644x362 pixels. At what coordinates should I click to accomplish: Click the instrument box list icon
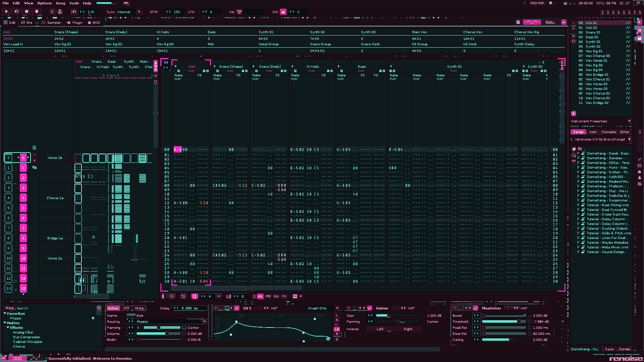click(x=640, y=30)
